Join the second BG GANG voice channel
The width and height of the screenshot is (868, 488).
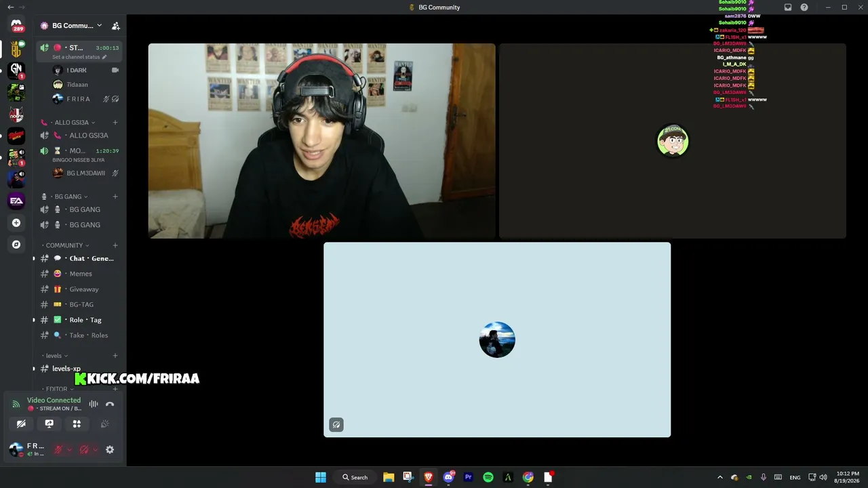point(79,225)
